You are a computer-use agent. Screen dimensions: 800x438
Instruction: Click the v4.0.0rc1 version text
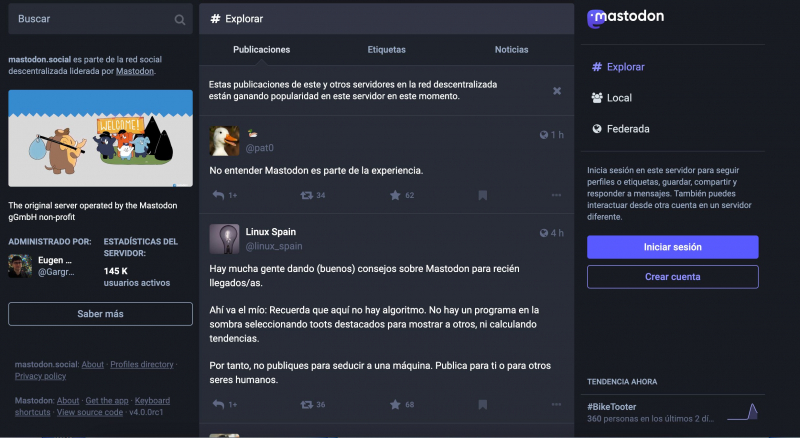pyautogui.click(x=146, y=412)
